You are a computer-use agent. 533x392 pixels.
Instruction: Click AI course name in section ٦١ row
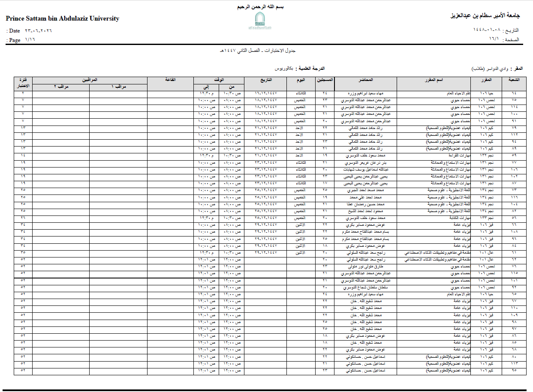pyautogui.click(x=437, y=253)
